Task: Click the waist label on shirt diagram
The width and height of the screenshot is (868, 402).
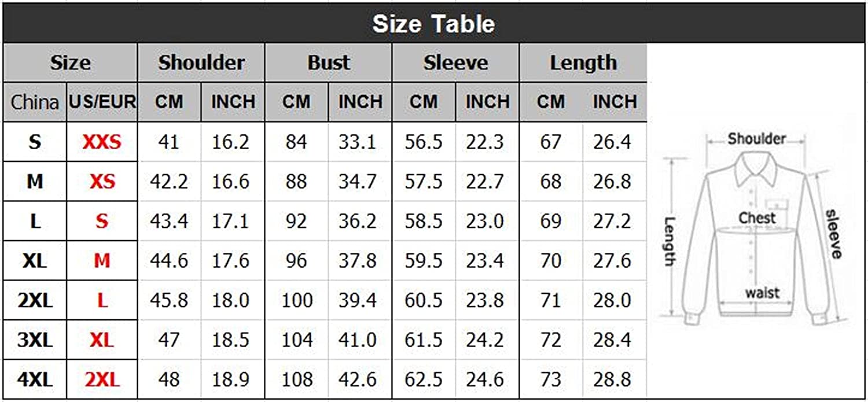Action: (x=762, y=293)
